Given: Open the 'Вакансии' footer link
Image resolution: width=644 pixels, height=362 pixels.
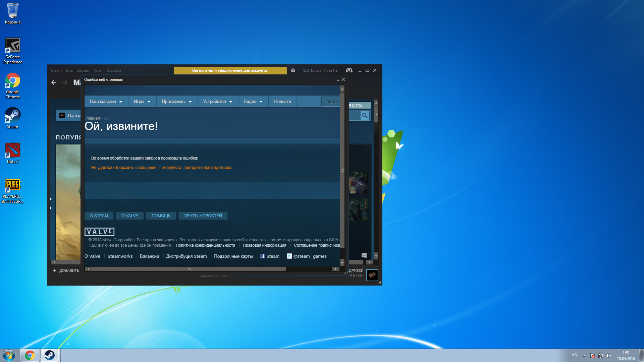Looking at the screenshot, I should [149, 256].
